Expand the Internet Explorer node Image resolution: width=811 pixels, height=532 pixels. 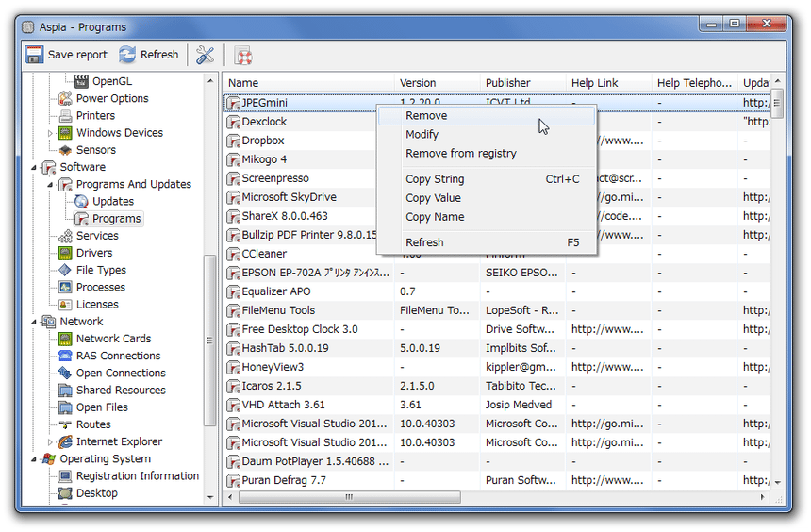coord(50,442)
